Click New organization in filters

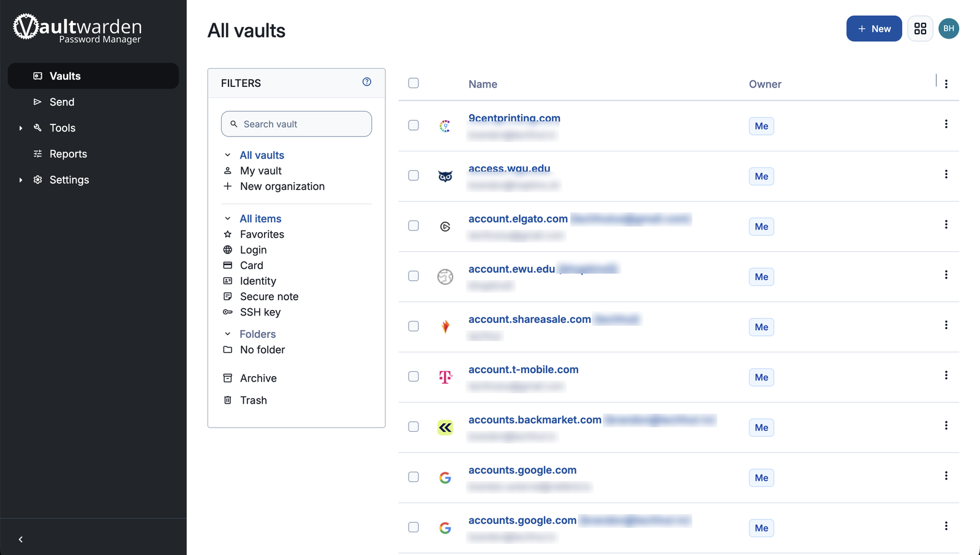(282, 186)
